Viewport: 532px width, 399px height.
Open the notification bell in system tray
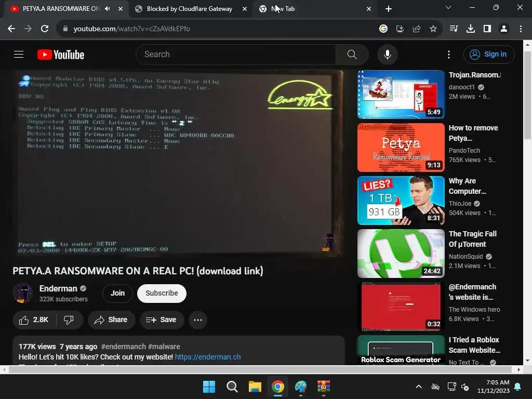(x=518, y=387)
